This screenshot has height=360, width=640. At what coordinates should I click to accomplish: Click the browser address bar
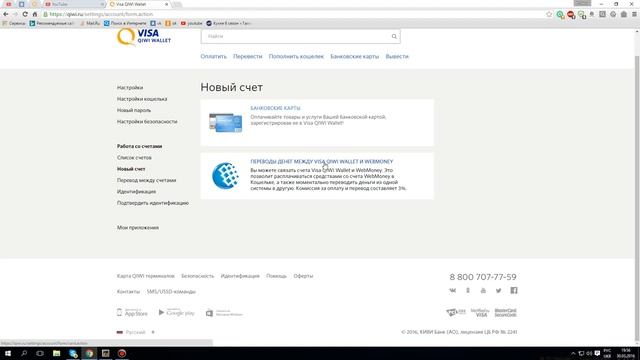[x=294, y=14]
